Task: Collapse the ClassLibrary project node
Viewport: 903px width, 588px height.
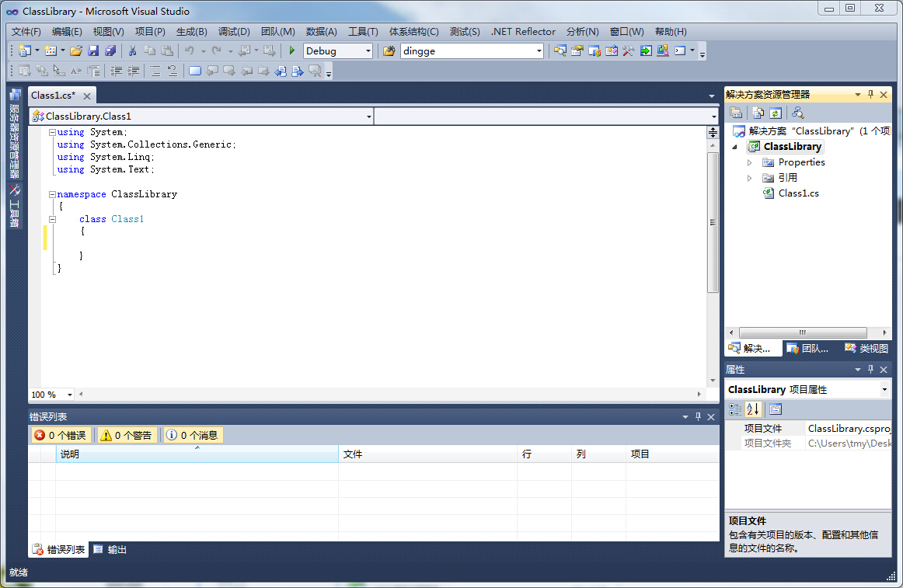Action: click(735, 147)
